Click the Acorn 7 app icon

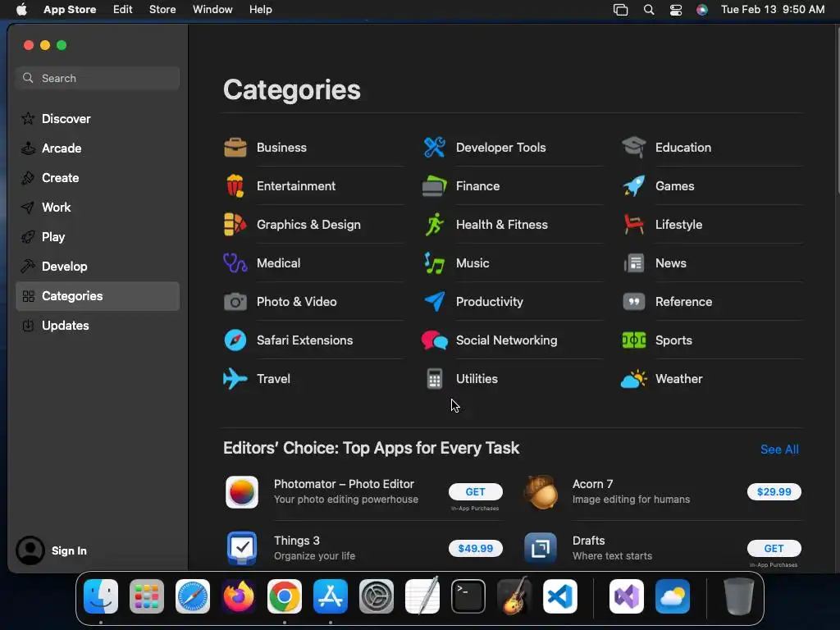pos(541,492)
